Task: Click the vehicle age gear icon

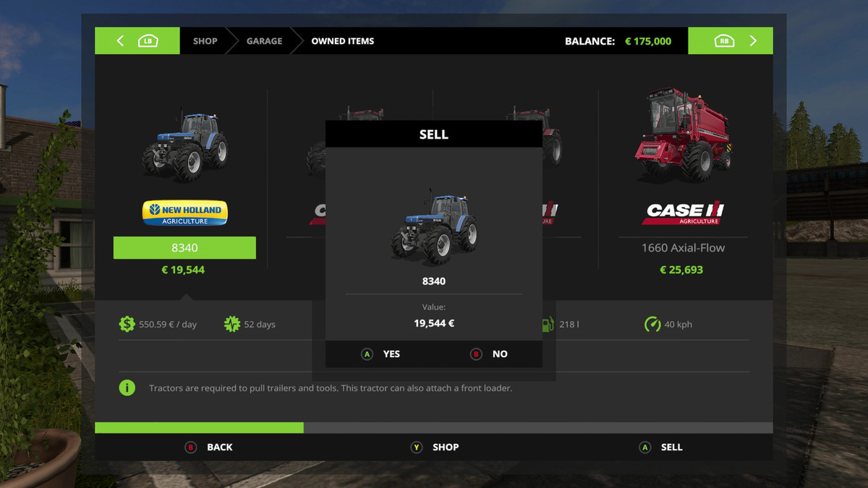Action: 231,324
